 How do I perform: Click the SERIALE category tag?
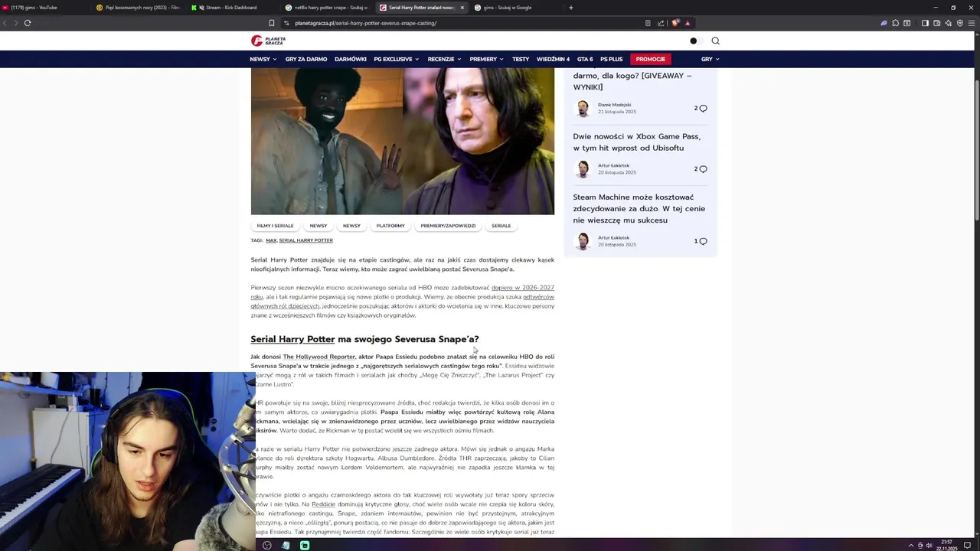pyautogui.click(x=501, y=226)
